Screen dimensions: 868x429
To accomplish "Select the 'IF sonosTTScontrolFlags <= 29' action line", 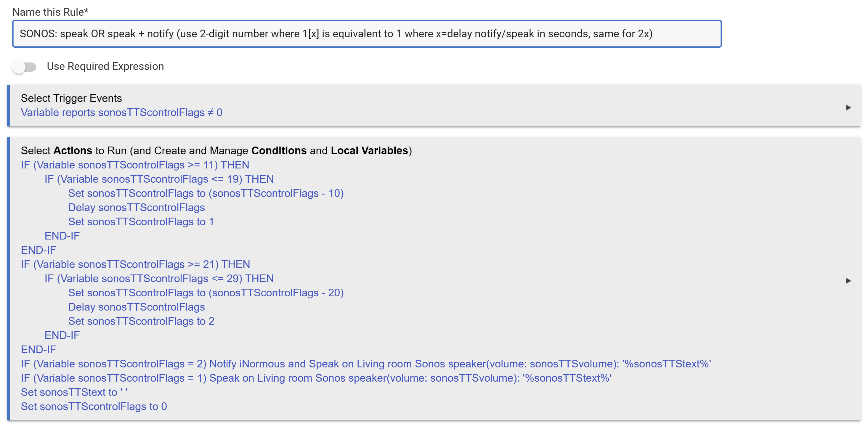I will click(159, 279).
